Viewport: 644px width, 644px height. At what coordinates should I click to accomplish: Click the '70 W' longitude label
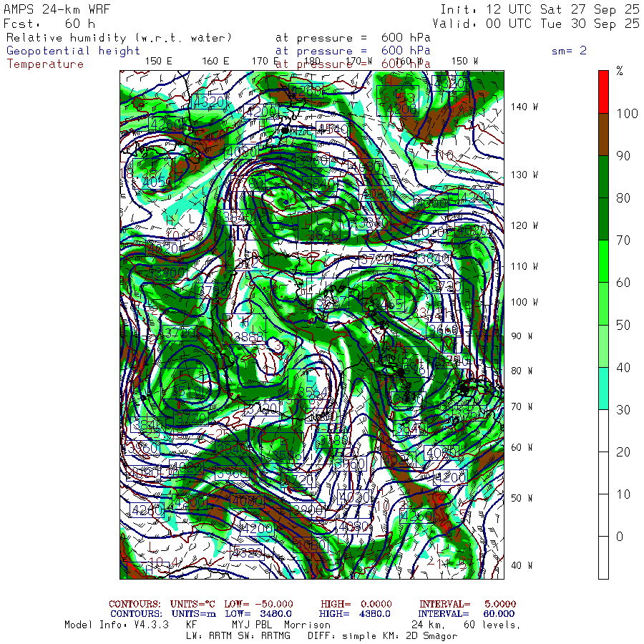[522, 406]
